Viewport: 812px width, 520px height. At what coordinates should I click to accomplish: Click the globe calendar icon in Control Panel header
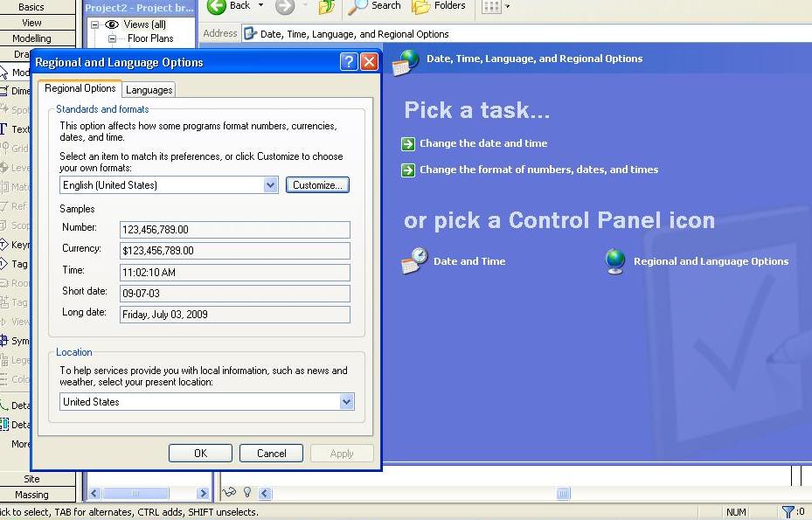click(x=406, y=63)
